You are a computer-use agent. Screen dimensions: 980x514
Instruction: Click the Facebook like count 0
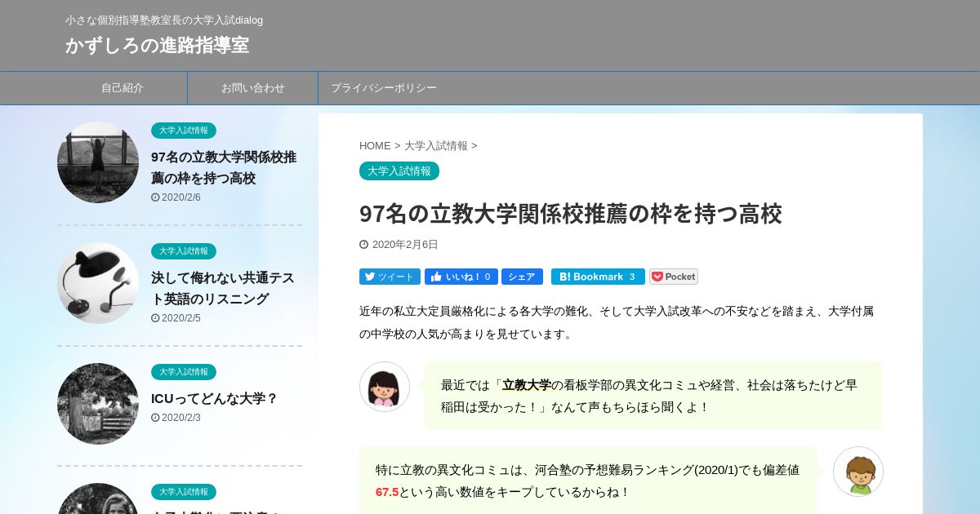click(x=488, y=277)
